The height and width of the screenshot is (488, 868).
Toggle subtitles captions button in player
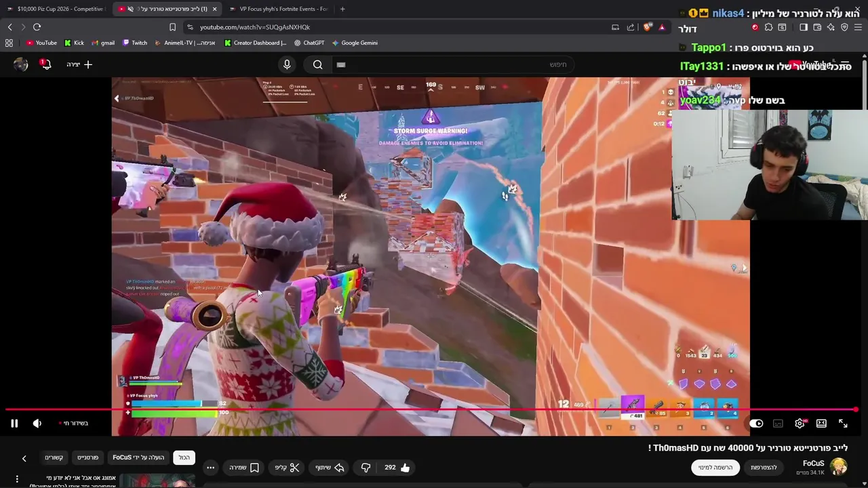coord(778,424)
